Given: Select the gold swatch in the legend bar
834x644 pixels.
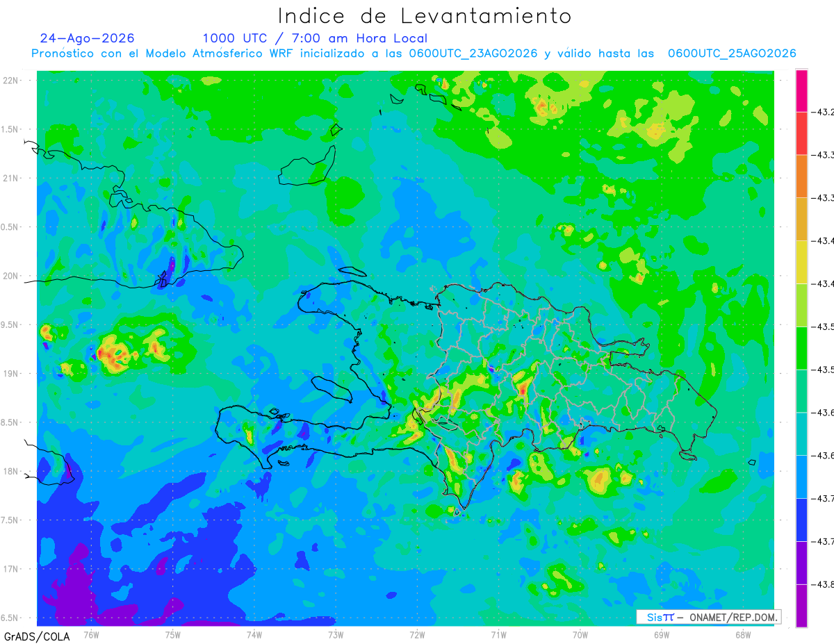Looking at the screenshot, I should pyautogui.click(x=801, y=220).
